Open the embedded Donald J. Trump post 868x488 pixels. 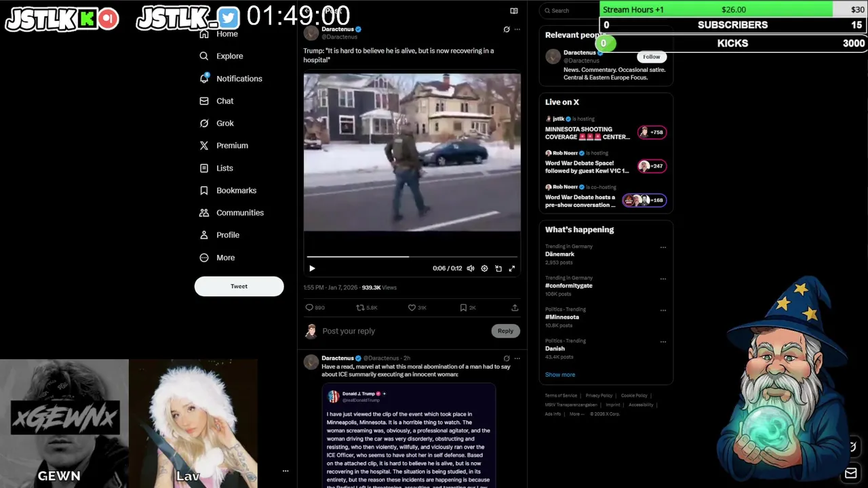point(409,436)
